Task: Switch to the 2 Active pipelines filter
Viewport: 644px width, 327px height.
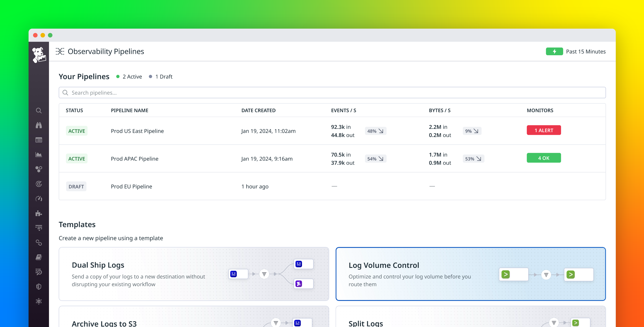Action: 129,77
